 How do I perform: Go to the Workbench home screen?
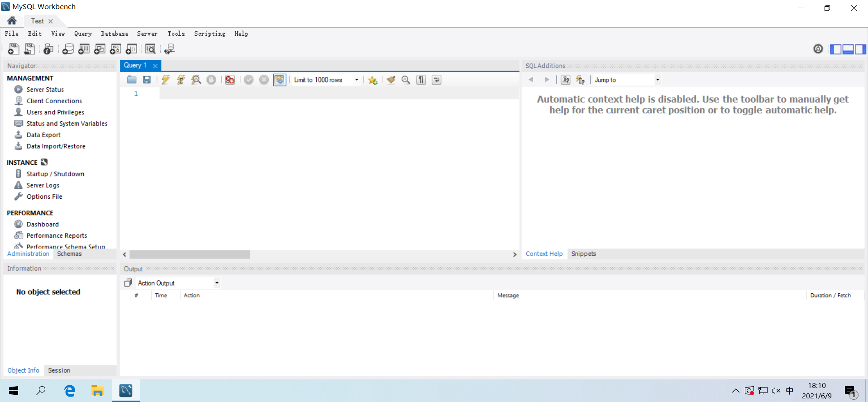click(12, 21)
